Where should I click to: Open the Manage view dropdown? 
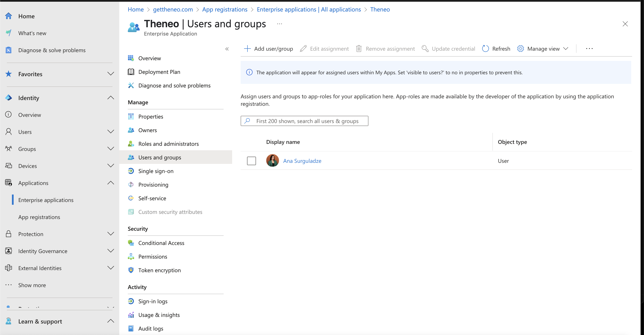[x=543, y=49]
